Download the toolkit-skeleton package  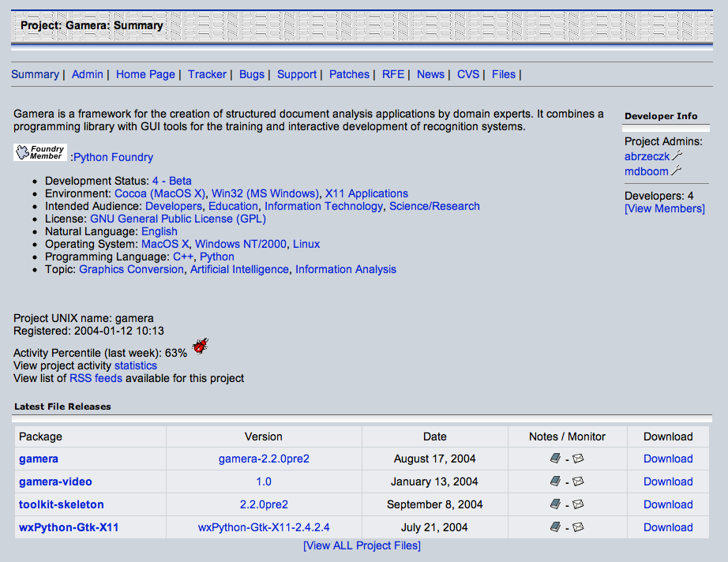pos(668,504)
